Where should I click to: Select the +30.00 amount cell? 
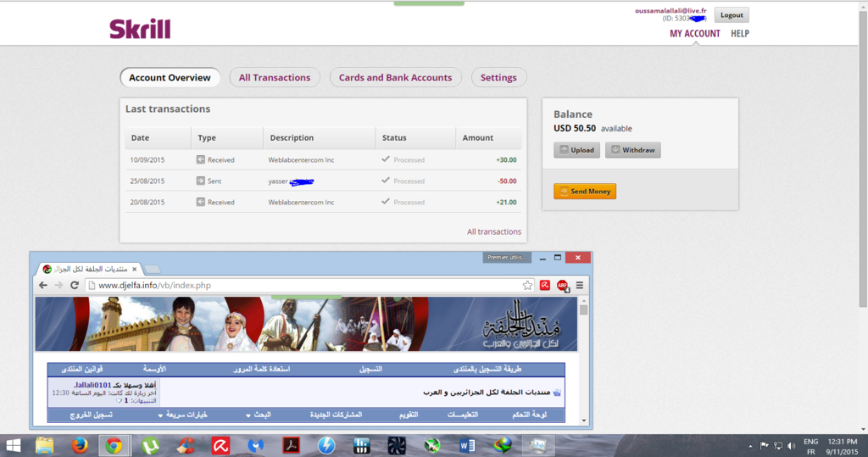(x=506, y=160)
